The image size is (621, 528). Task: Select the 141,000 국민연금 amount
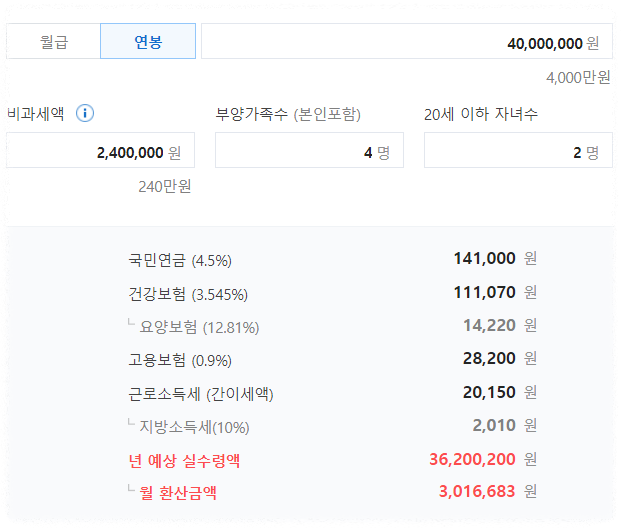(484, 258)
